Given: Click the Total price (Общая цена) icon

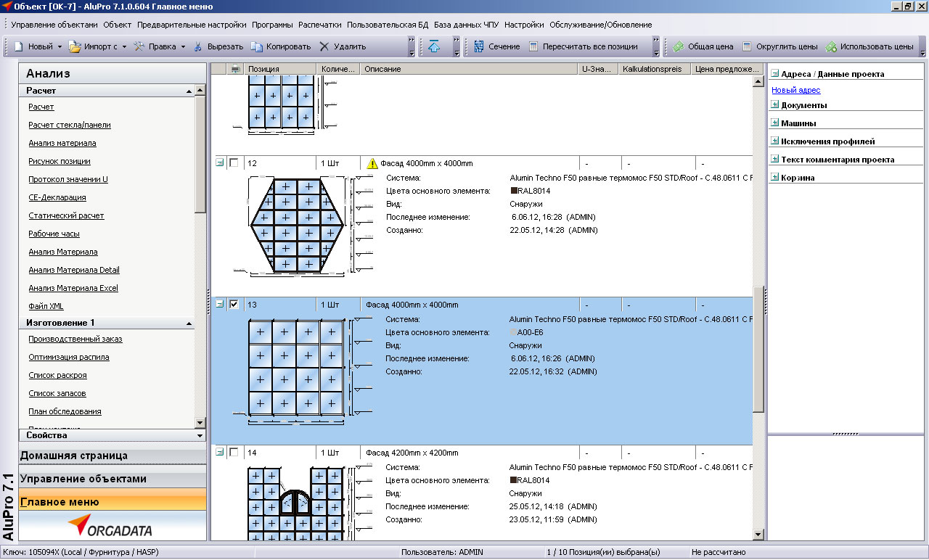Looking at the screenshot, I should (678, 46).
